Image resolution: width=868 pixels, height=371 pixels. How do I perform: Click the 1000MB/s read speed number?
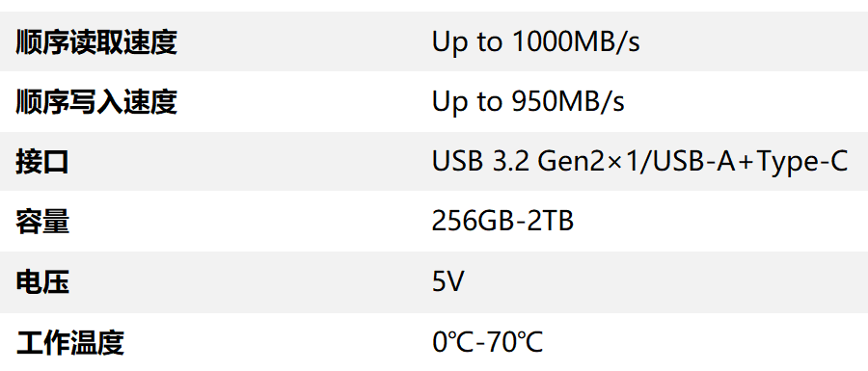(x=577, y=42)
